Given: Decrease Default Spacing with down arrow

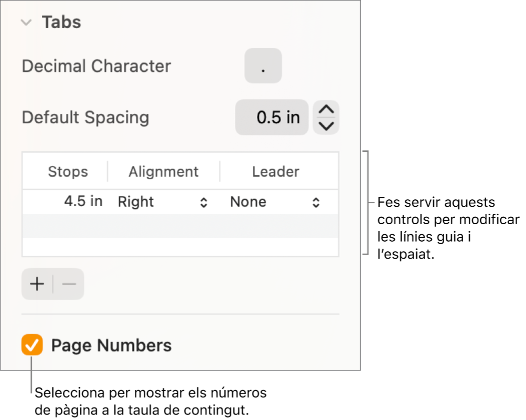Looking at the screenshot, I should point(326,126).
